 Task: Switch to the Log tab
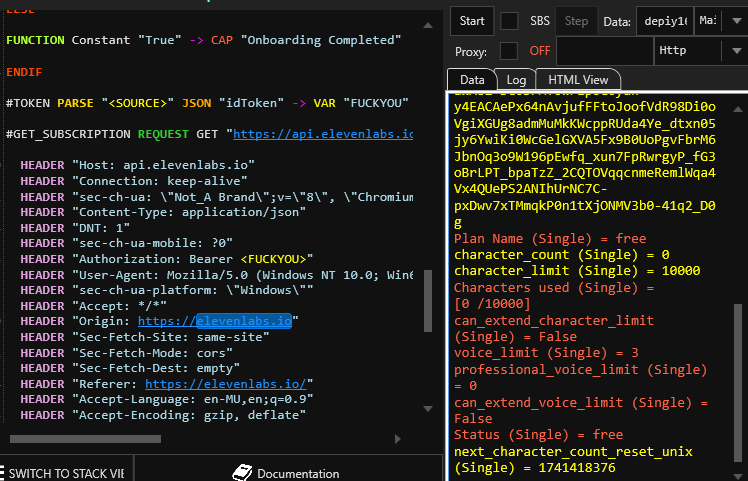(516, 80)
